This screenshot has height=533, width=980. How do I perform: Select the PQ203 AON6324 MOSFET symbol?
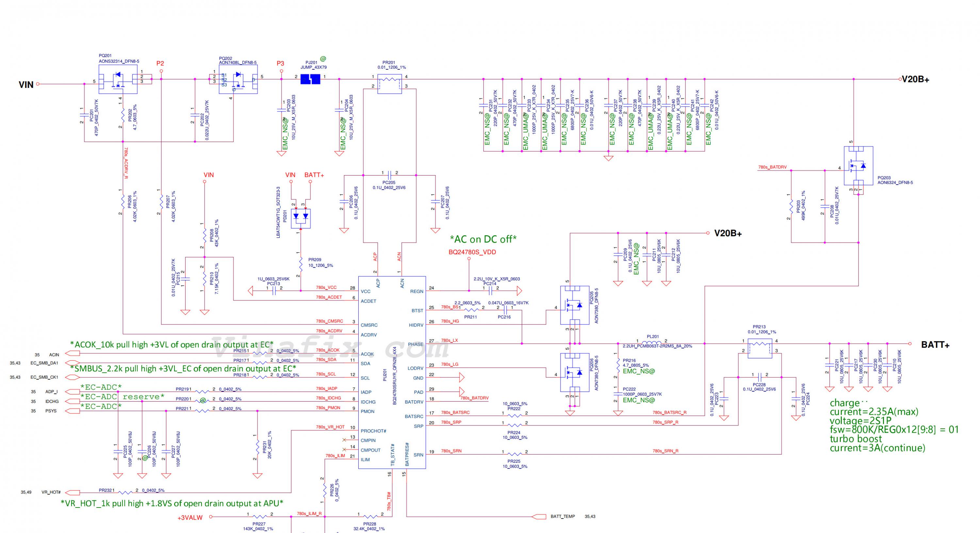[x=858, y=166]
